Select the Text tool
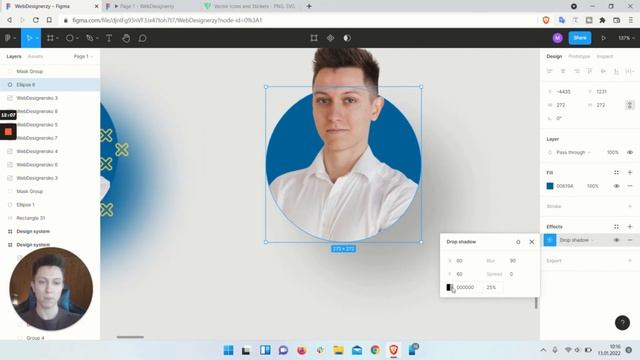Image resolution: width=640 pixels, height=360 pixels. pyautogui.click(x=109, y=38)
